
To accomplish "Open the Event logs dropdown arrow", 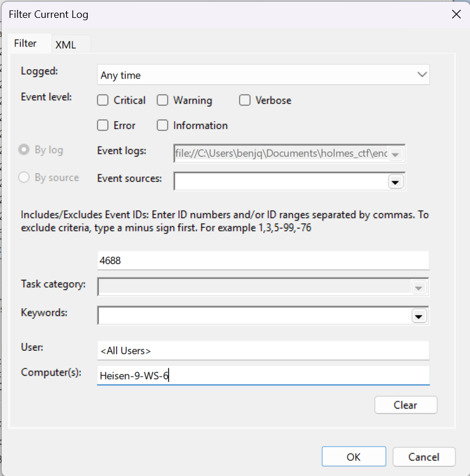I will pos(396,153).
